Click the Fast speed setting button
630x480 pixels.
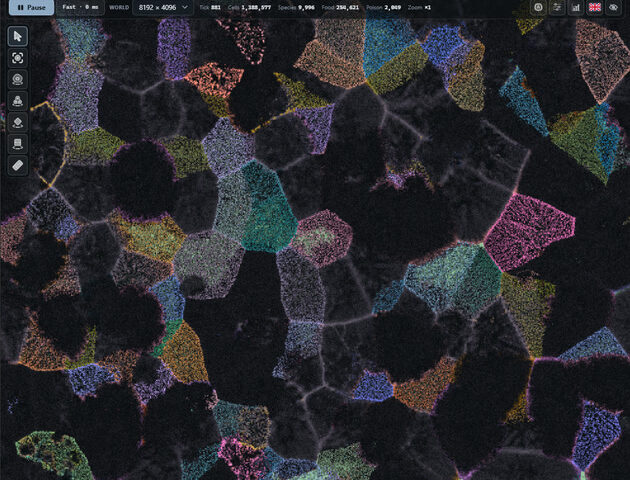(x=80, y=7)
